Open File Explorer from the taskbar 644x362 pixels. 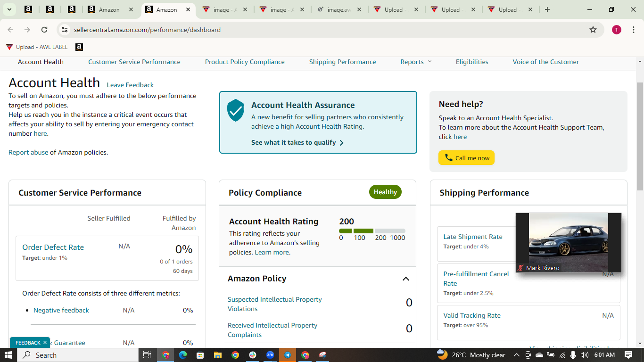pos(218,355)
